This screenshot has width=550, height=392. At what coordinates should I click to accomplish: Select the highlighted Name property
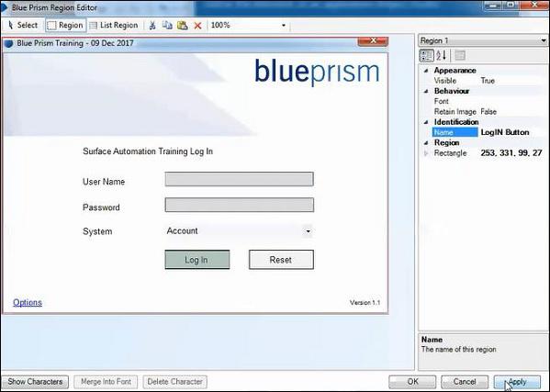pyautogui.click(x=455, y=132)
